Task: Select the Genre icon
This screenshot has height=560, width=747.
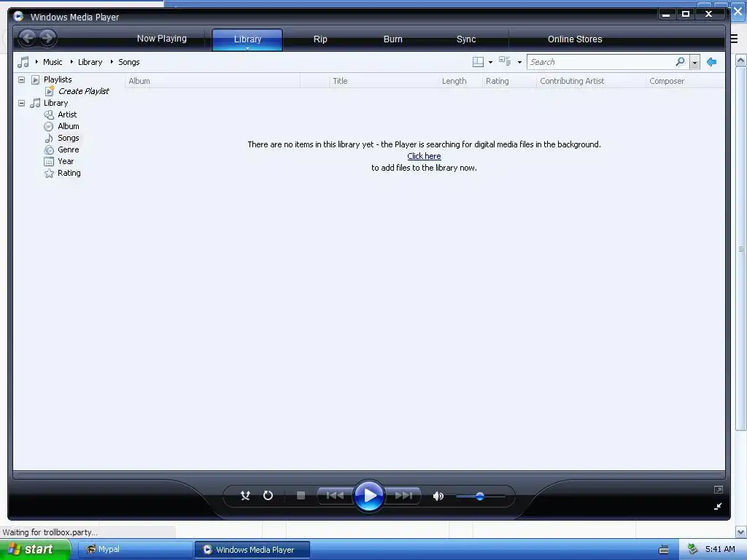Action: coord(49,150)
